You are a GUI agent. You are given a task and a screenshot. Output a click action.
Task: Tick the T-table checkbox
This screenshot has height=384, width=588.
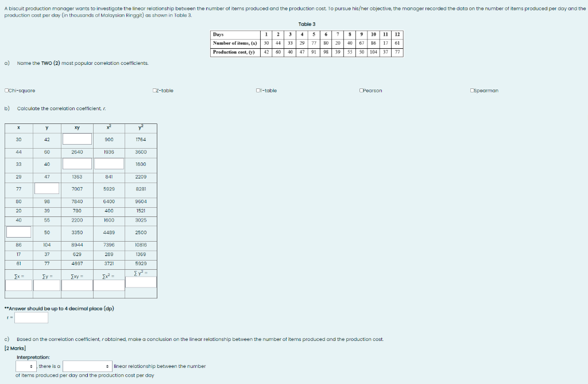(258, 90)
